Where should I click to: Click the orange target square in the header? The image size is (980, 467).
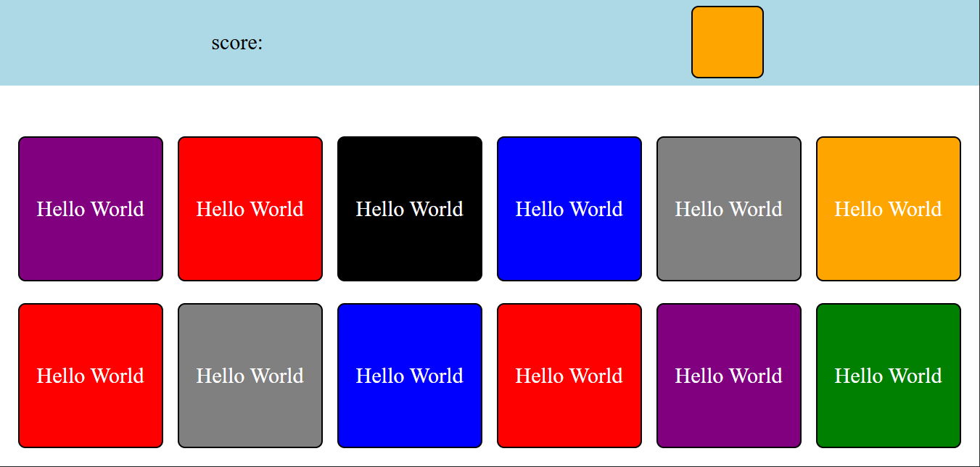pos(727,42)
